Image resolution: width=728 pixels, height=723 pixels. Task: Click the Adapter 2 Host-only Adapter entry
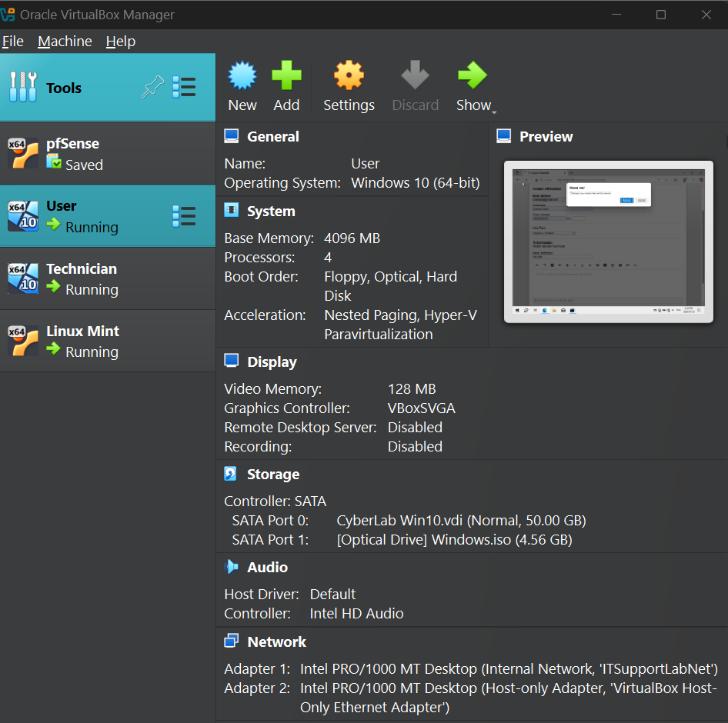pyautogui.click(x=509, y=698)
